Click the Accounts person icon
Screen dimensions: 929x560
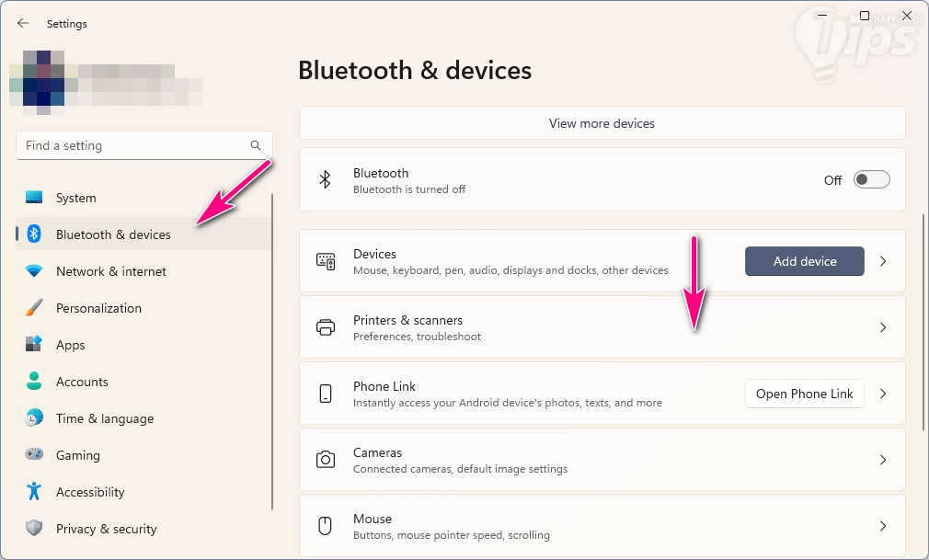click(x=34, y=382)
